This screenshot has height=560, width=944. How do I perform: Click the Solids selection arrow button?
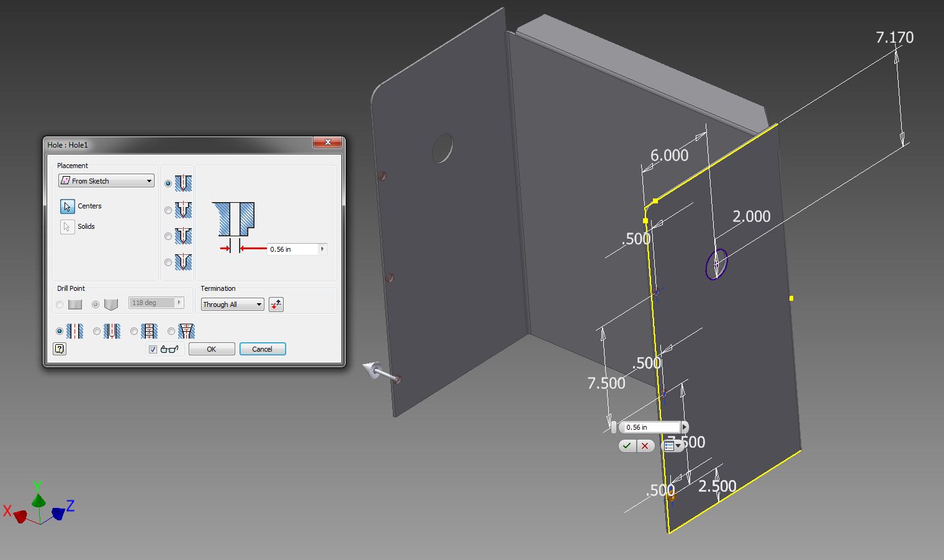(x=67, y=226)
